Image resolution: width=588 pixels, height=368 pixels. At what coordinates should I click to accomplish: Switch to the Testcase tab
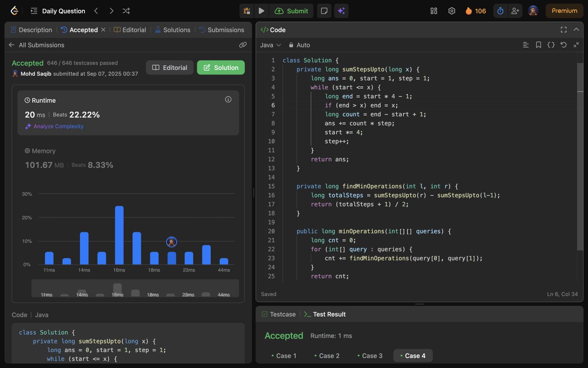pos(278,315)
